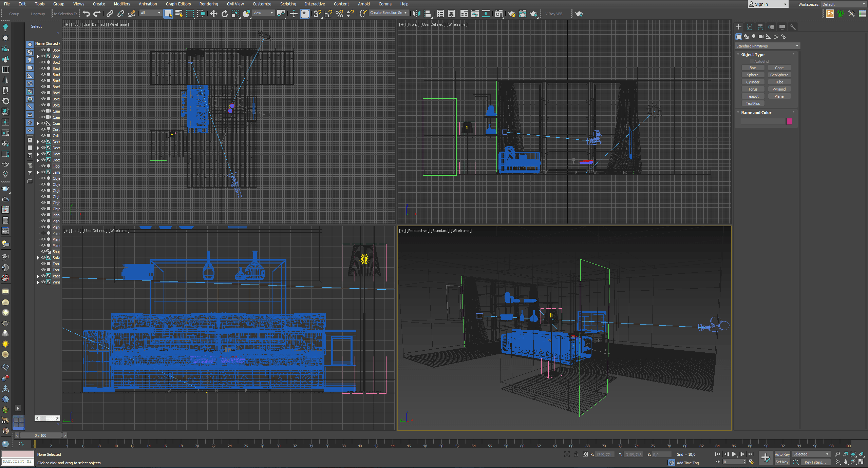Choose the Select Object tool
868x468 pixels.
[x=168, y=14]
